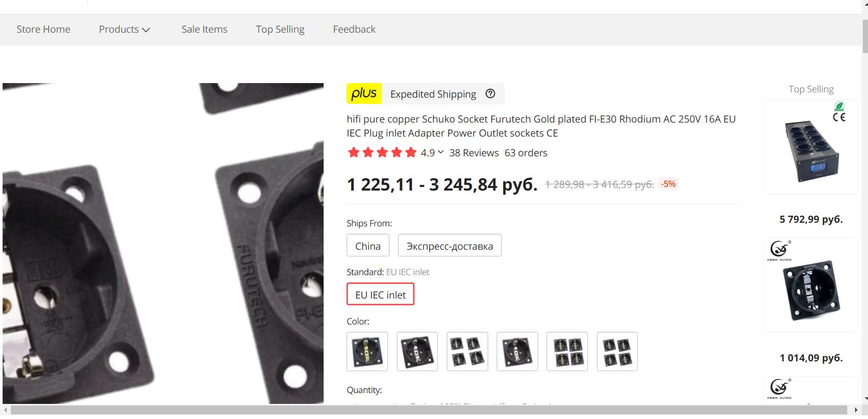Click the Expedited Shipping help question icon
868x419 pixels.
click(490, 93)
